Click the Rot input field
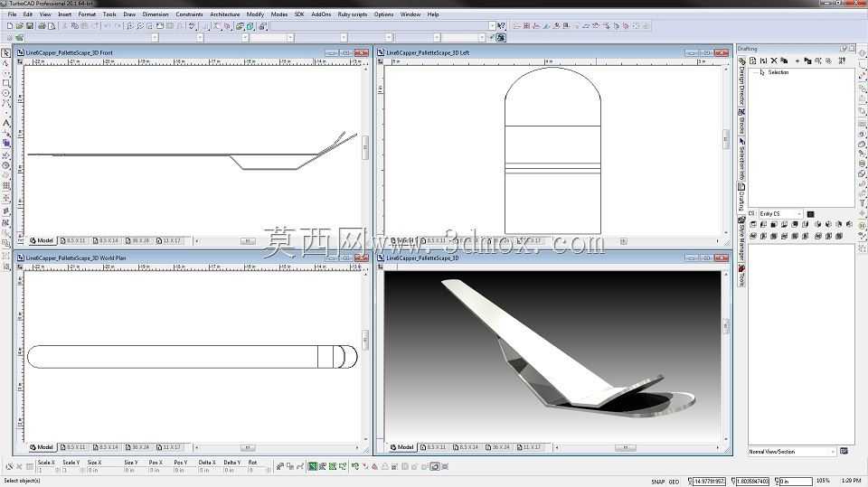This screenshot has height=487, width=868. pos(258,471)
